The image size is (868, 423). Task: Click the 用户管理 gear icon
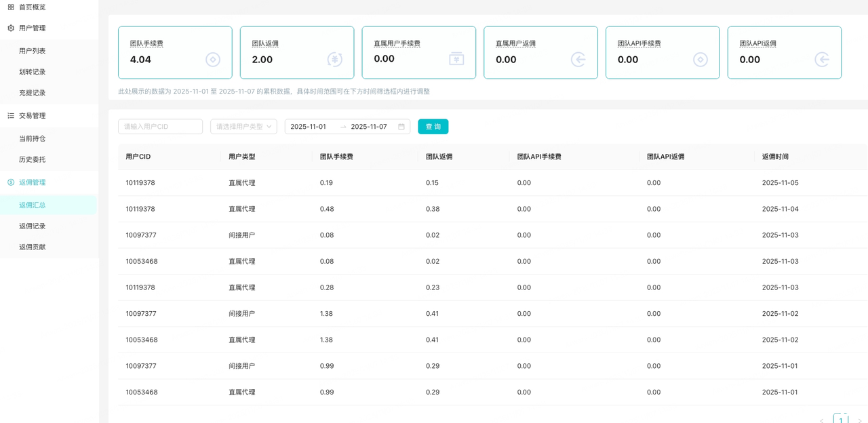(x=11, y=28)
